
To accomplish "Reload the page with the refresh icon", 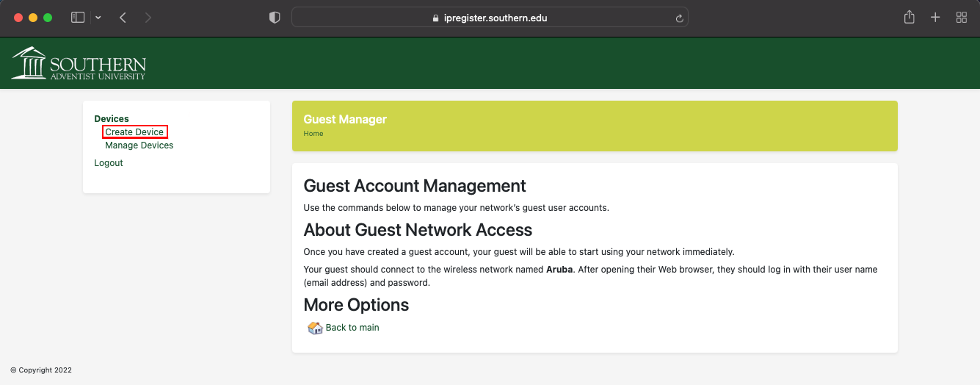I will pos(680,18).
